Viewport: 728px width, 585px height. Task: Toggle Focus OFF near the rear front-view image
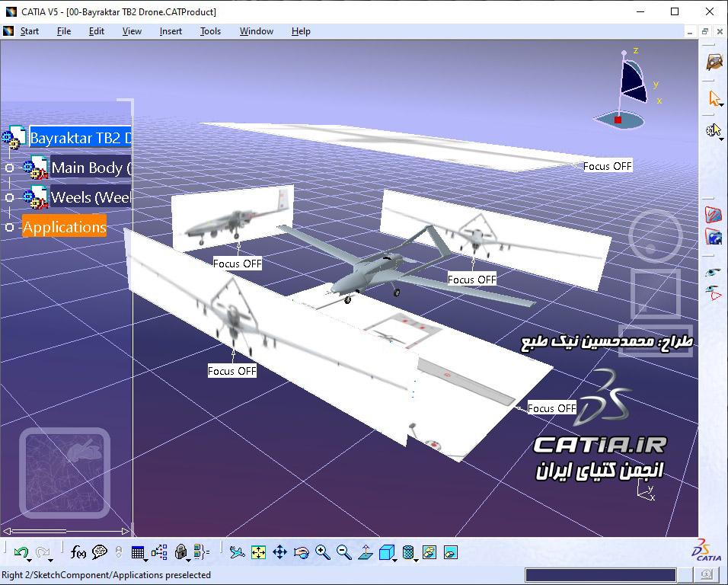pos(471,280)
